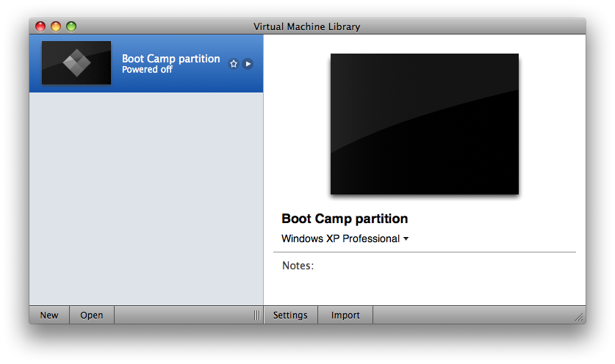
Task: Zoom the window with green button
Action: point(71,26)
